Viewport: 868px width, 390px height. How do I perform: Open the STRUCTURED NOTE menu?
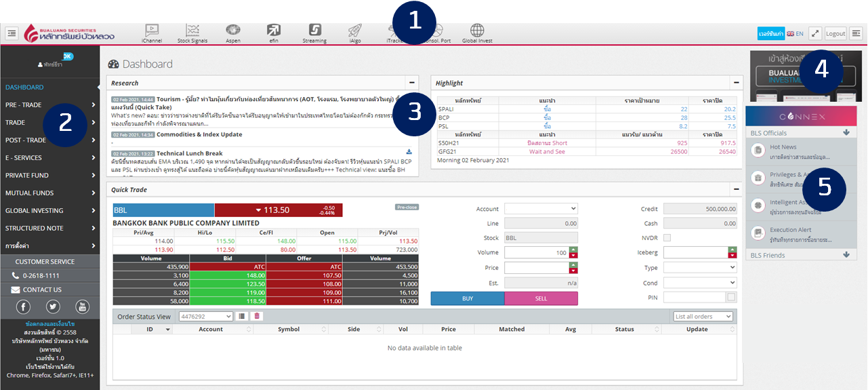click(50, 228)
